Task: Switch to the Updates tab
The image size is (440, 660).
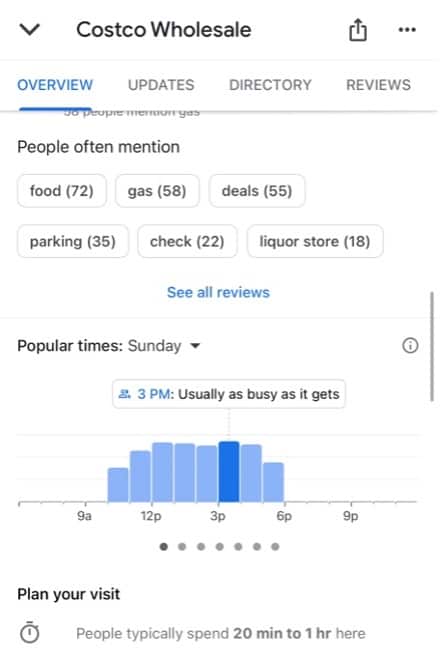Action: 161,85
